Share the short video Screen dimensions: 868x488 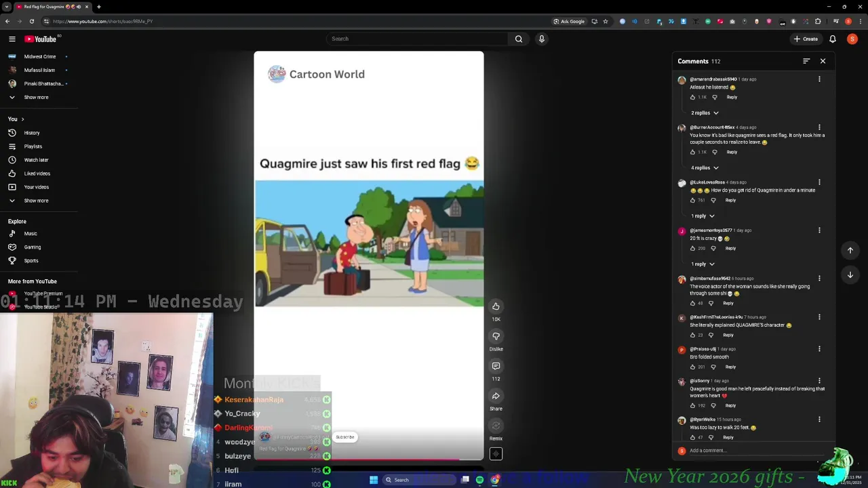pyautogui.click(x=496, y=396)
